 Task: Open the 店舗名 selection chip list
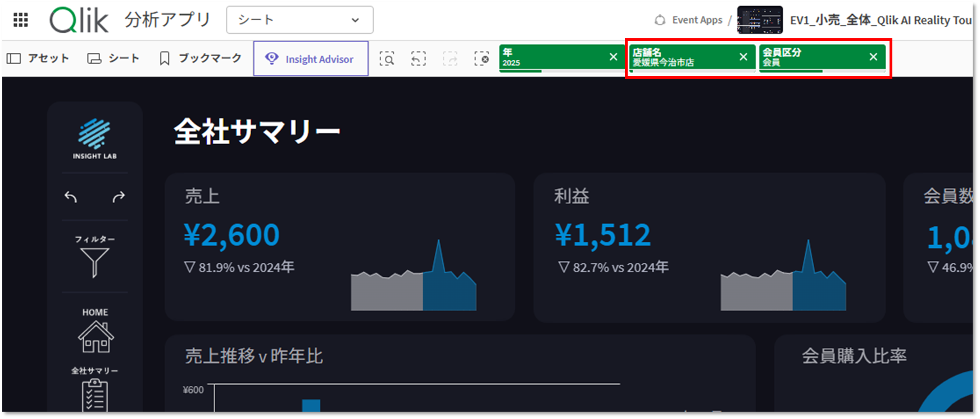pyautogui.click(x=680, y=57)
